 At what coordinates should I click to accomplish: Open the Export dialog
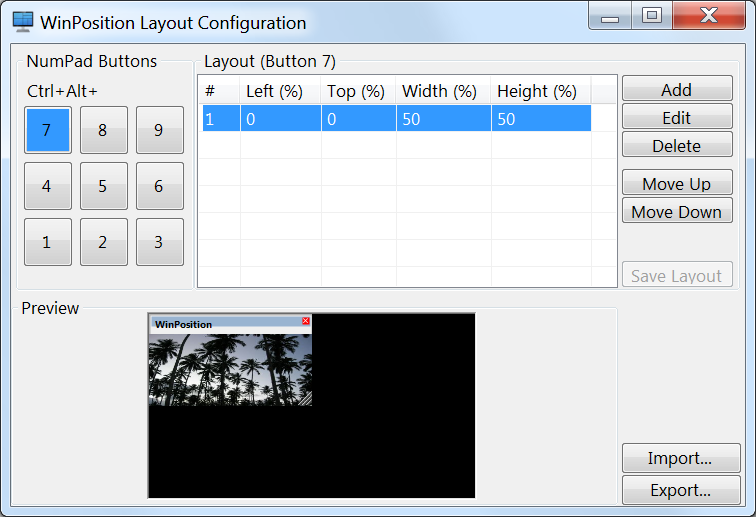click(681, 490)
